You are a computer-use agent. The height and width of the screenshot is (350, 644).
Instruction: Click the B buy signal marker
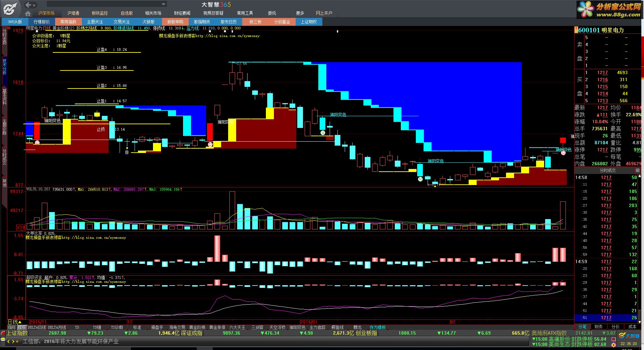click(x=127, y=152)
